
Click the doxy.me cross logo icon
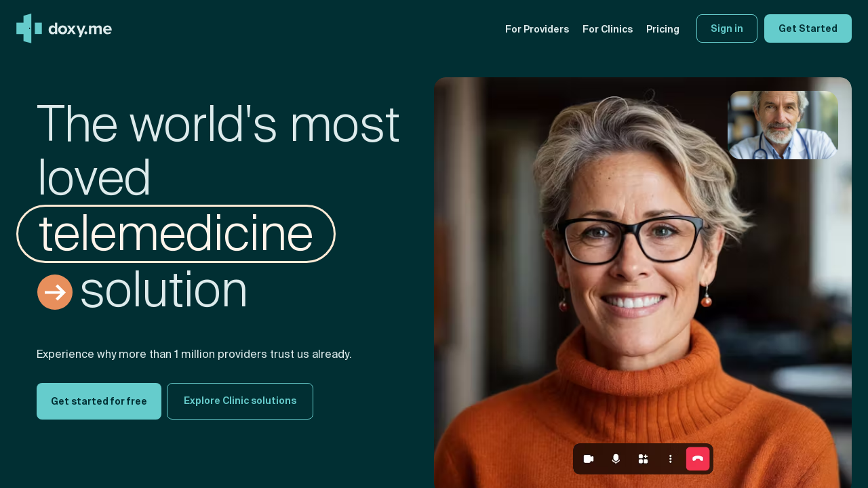point(29,28)
